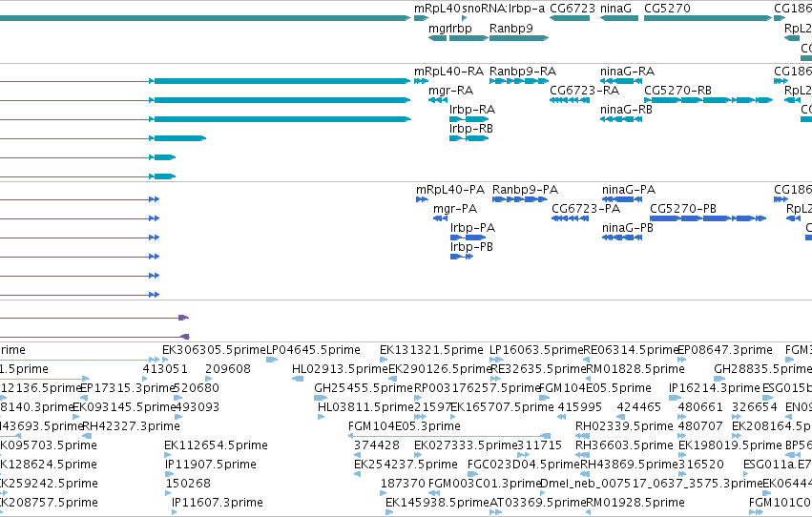Viewport: 812px width, 517px height.
Task: Select EST label RM01928.5prime
Action: point(635,503)
